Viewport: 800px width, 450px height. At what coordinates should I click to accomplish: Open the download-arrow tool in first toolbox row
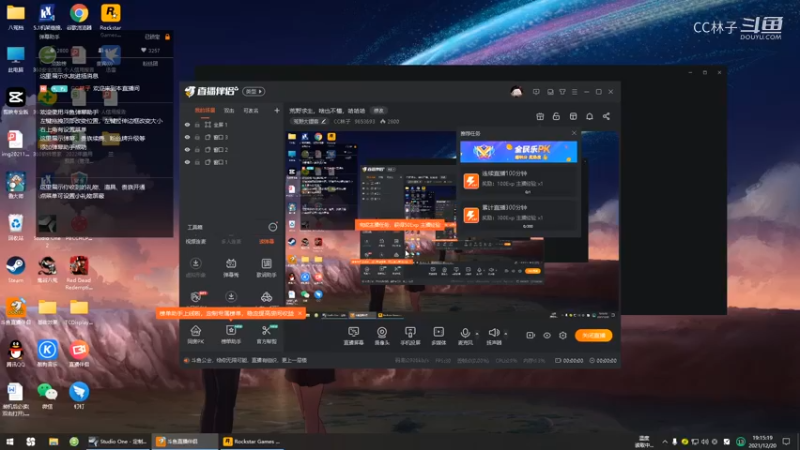[x=195, y=267]
